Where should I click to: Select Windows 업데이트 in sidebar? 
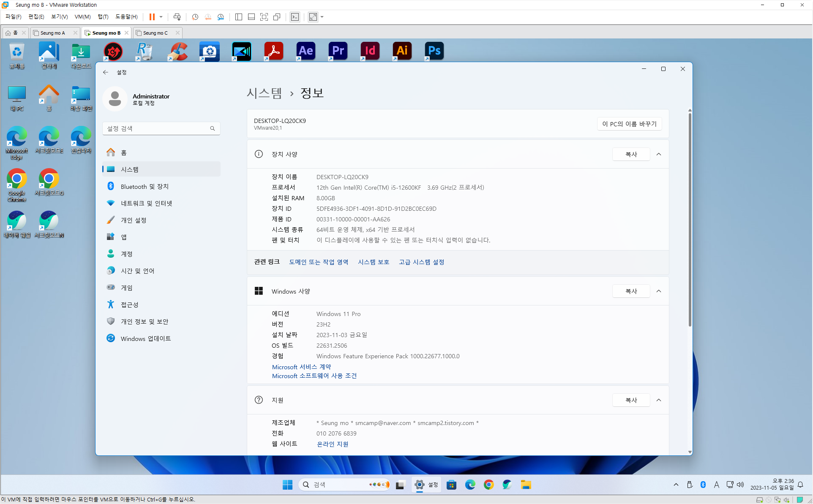146,338
